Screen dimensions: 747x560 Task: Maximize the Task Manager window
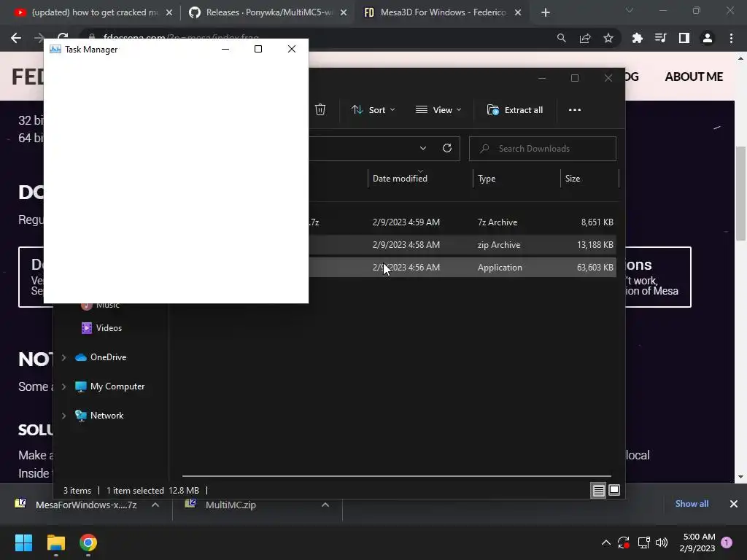(x=258, y=49)
